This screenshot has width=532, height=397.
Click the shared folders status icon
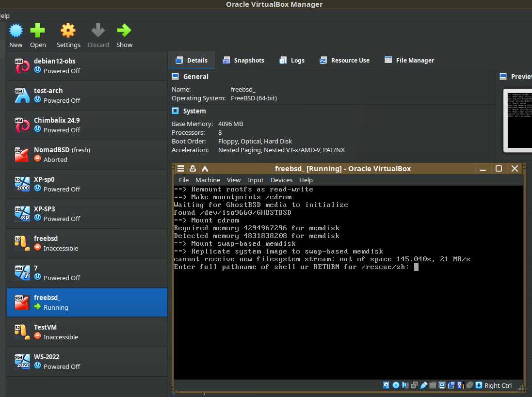(433, 385)
